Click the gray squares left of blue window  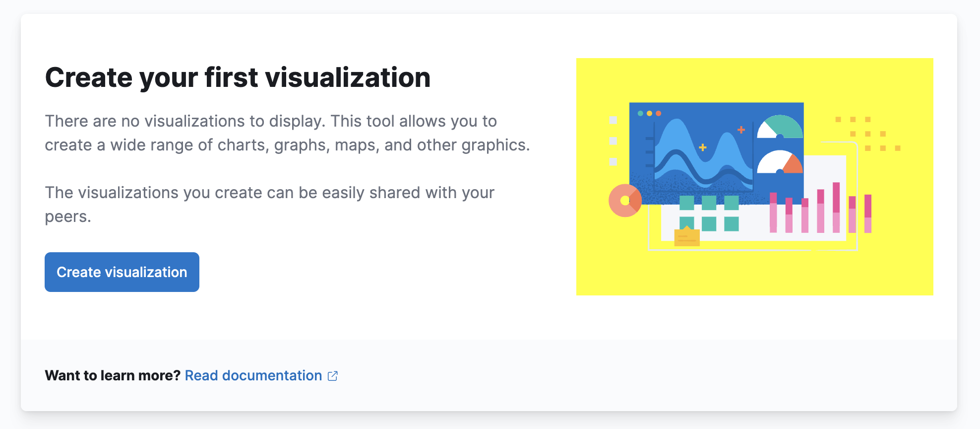coord(613,141)
